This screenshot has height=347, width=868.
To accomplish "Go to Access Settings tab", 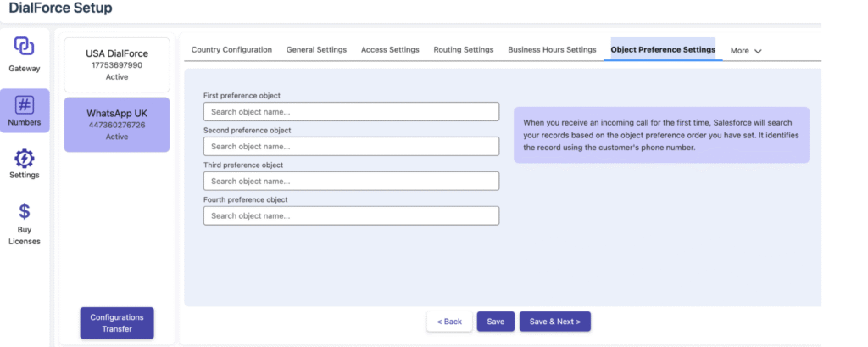I will [390, 50].
